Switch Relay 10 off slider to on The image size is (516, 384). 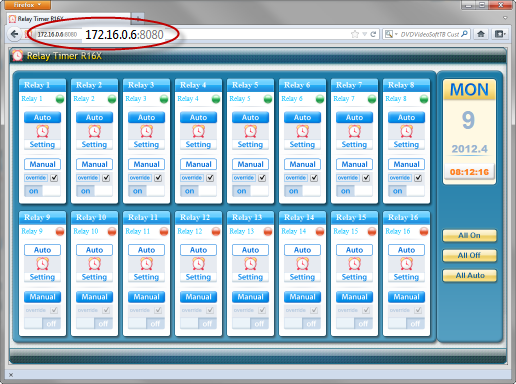[94, 323]
